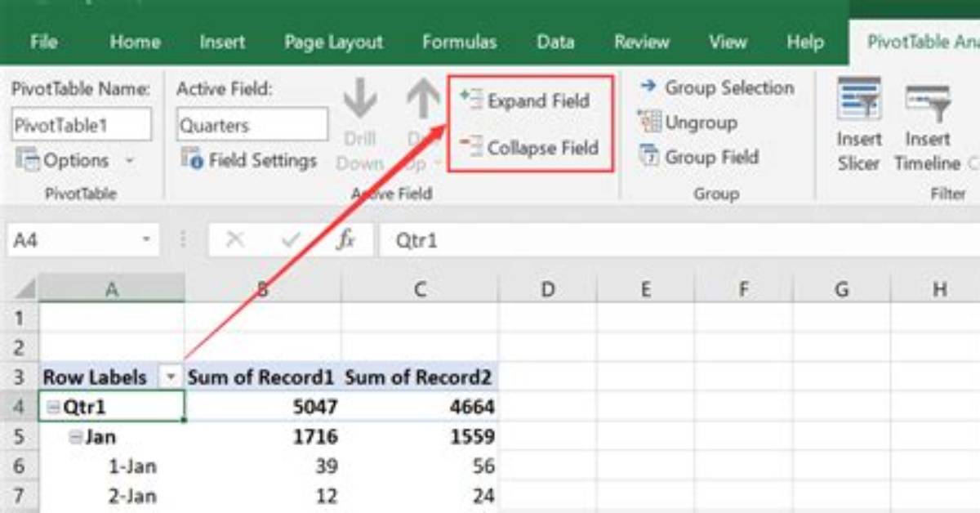The image size is (980, 513).
Task: Click the Name Box showing A4
Action: click(x=73, y=240)
